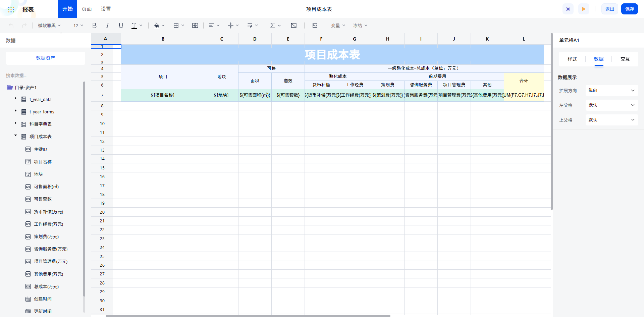Apply underline formatting
Viewport: 644px width, 317px height.
coord(121,25)
